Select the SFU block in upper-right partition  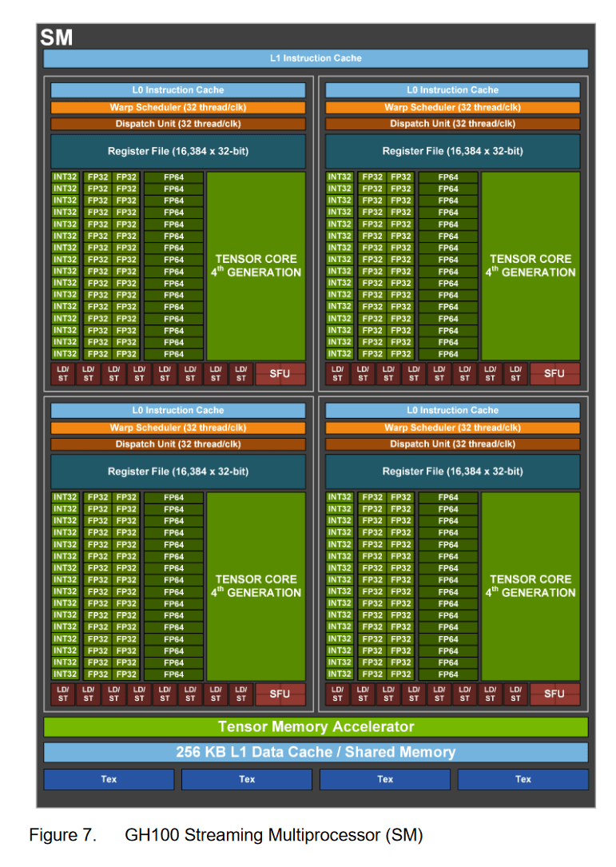(x=555, y=374)
